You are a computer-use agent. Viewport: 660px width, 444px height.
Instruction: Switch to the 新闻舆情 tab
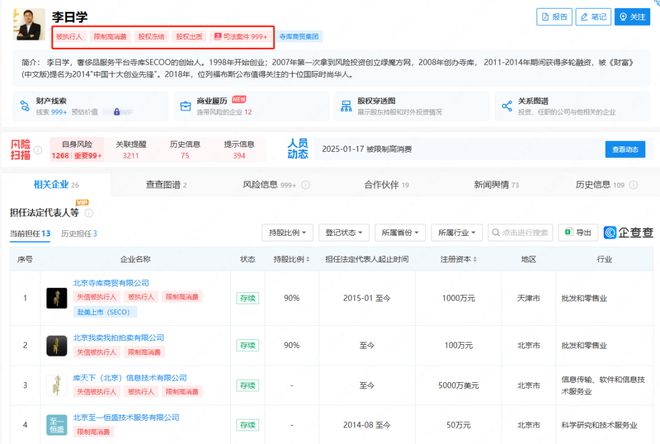click(x=495, y=185)
